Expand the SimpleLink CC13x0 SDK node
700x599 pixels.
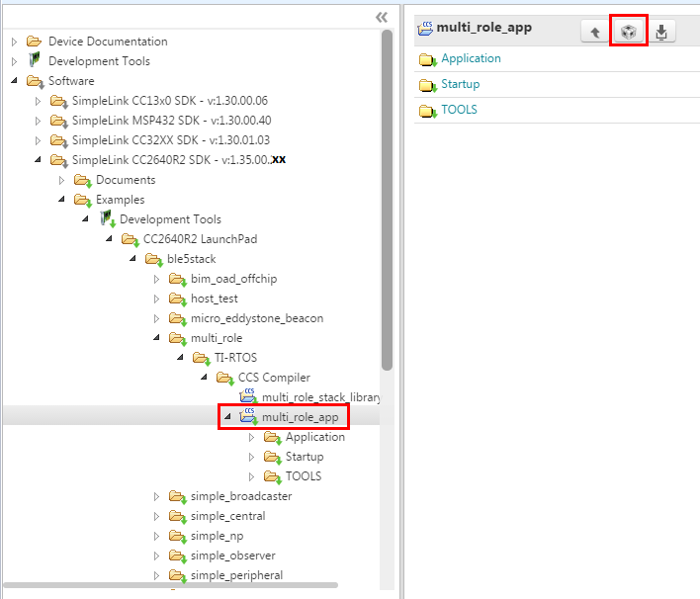[x=39, y=101]
